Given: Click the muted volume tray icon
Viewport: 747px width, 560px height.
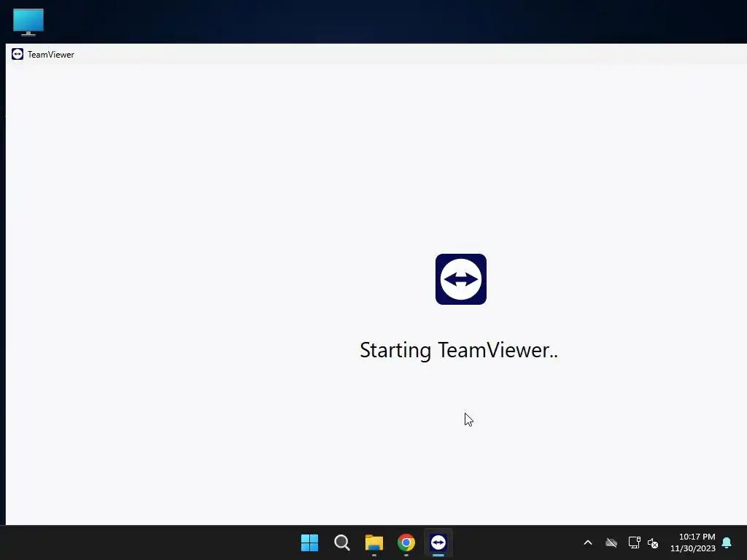Looking at the screenshot, I should [x=653, y=542].
